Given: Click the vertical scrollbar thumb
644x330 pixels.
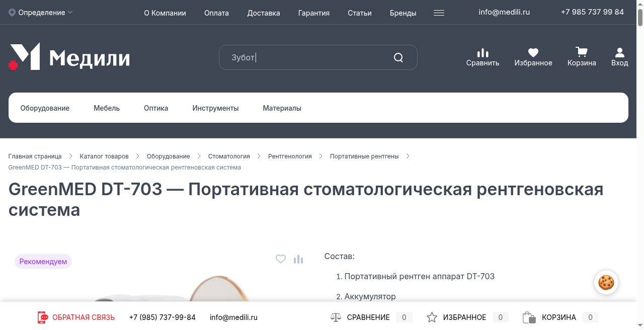Looking at the screenshot, I should click(x=640, y=17).
